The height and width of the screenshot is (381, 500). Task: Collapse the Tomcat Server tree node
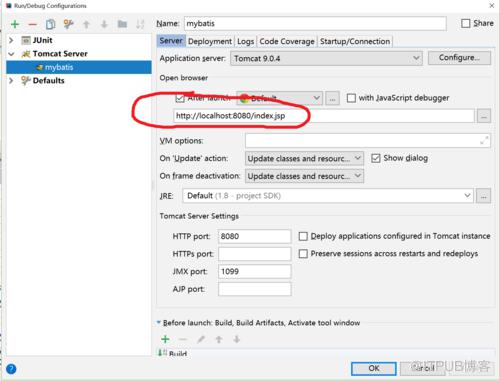[x=11, y=54]
